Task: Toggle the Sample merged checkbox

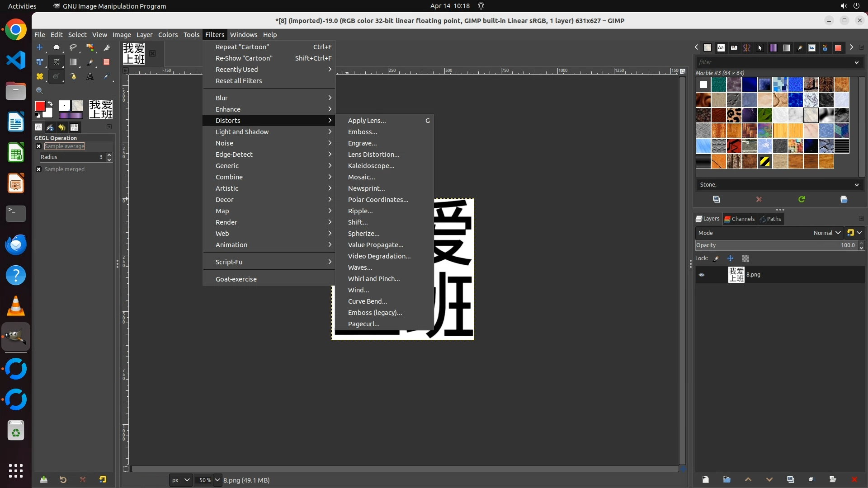Action: point(39,169)
